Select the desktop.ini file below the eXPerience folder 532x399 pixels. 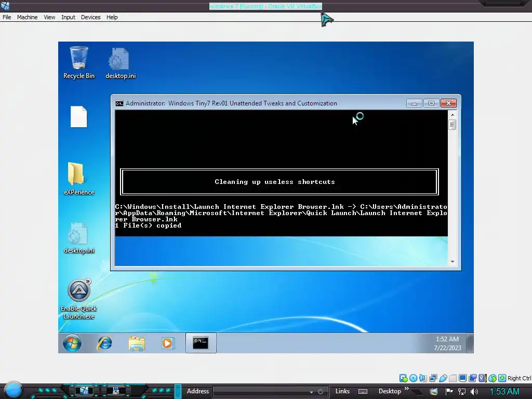point(79,238)
